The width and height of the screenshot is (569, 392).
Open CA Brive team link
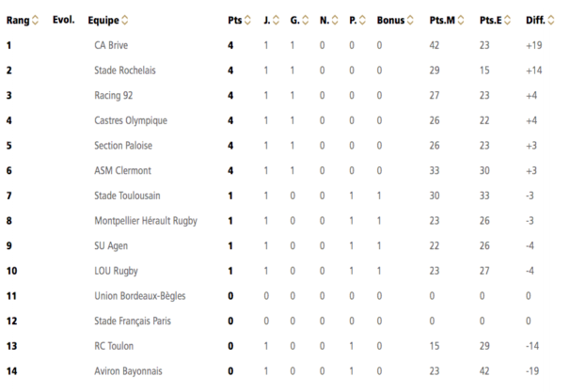point(111,45)
